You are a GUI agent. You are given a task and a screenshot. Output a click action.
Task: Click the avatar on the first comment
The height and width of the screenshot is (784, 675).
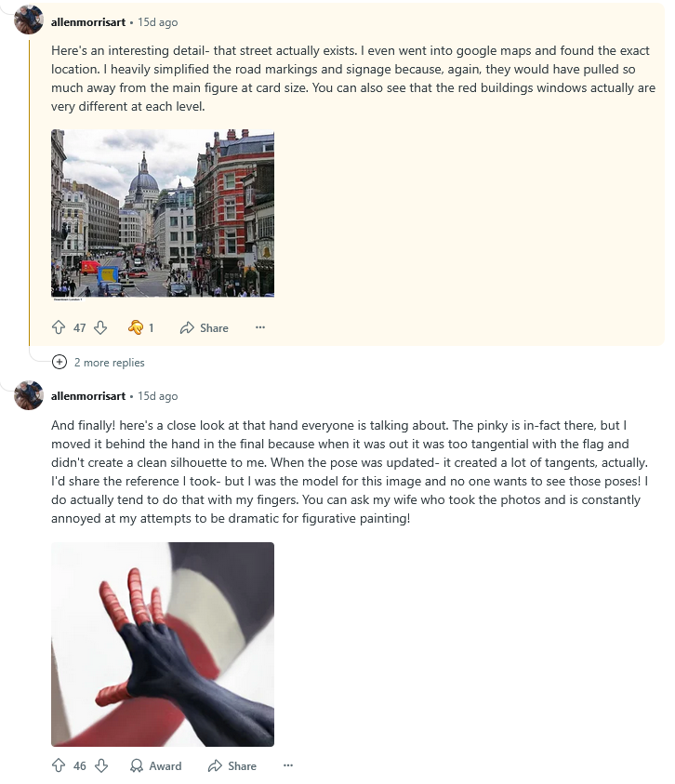[x=29, y=20]
